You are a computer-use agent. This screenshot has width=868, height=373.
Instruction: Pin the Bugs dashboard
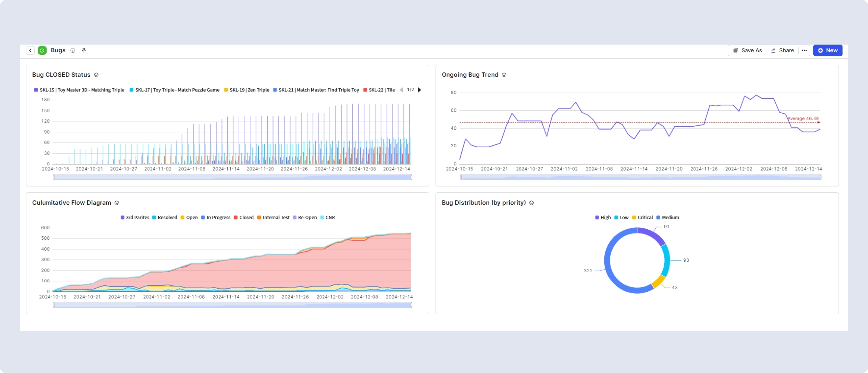pos(84,50)
